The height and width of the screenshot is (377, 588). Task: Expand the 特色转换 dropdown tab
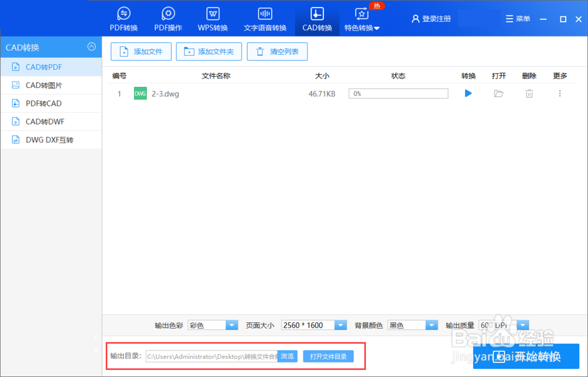(x=362, y=19)
